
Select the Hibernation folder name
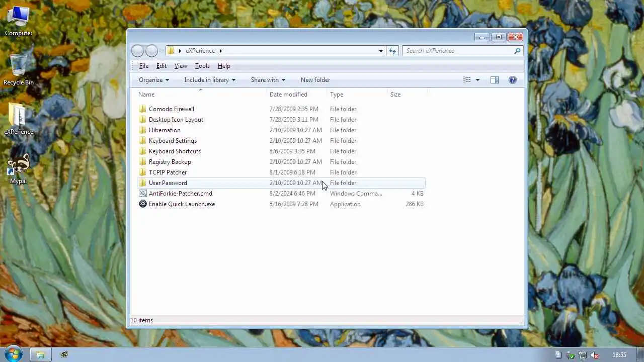tap(165, 130)
